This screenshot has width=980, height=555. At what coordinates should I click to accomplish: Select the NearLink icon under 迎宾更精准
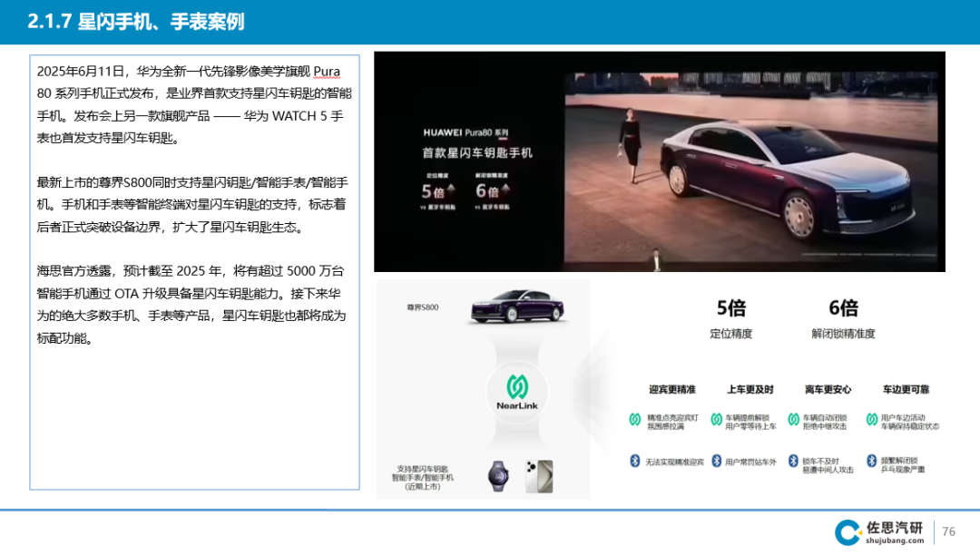[x=635, y=419]
